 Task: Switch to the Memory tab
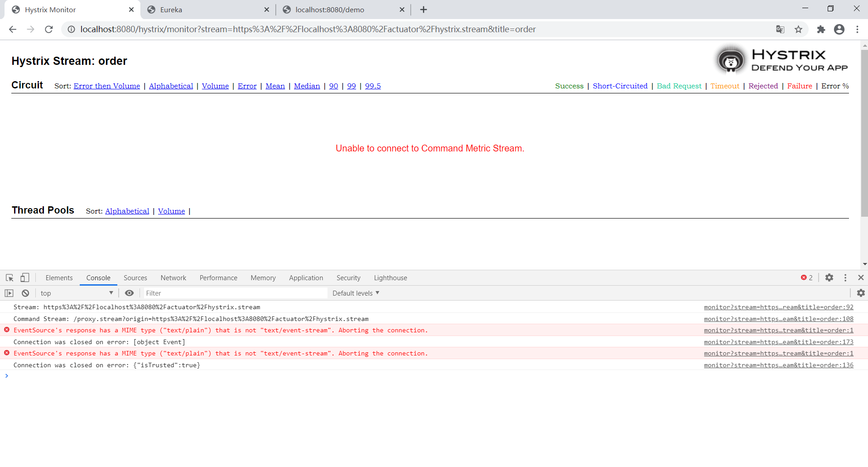click(263, 278)
